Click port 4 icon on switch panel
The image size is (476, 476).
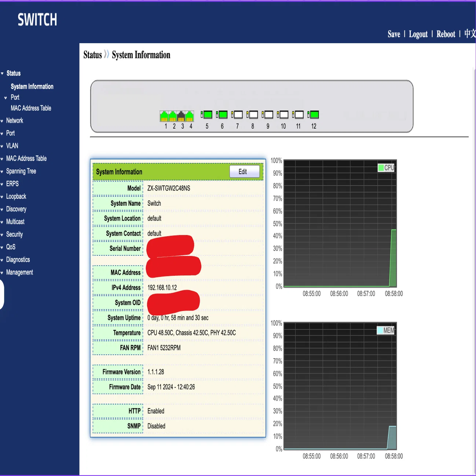(190, 116)
